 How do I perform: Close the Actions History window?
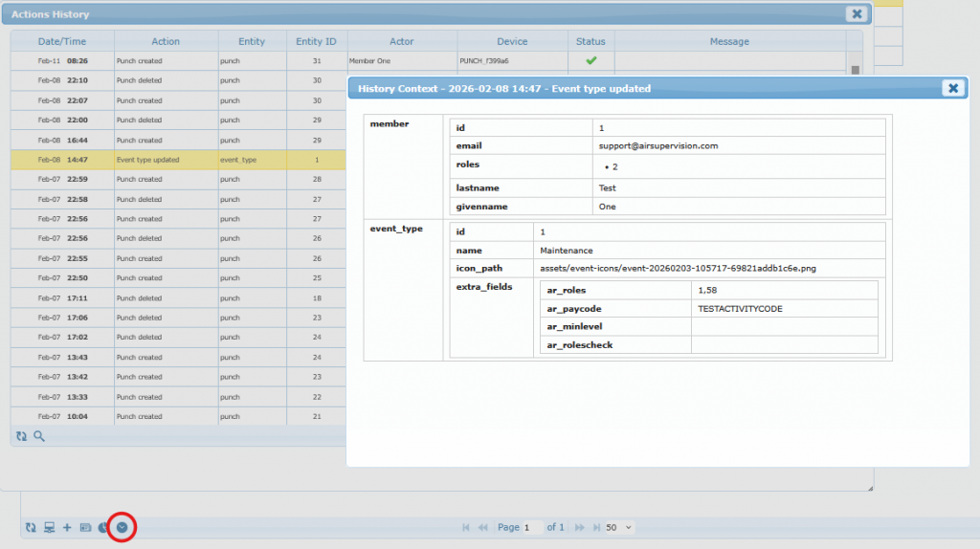857,14
